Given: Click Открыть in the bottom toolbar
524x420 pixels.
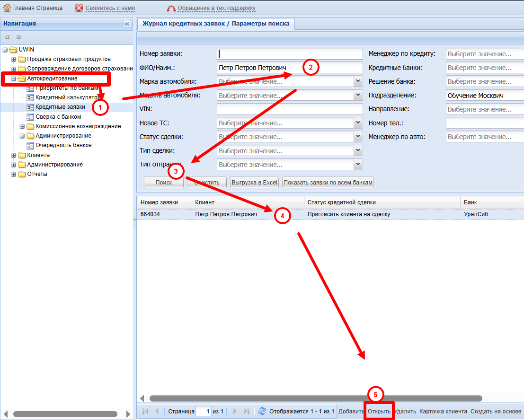Looking at the screenshot, I should (379, 411).
